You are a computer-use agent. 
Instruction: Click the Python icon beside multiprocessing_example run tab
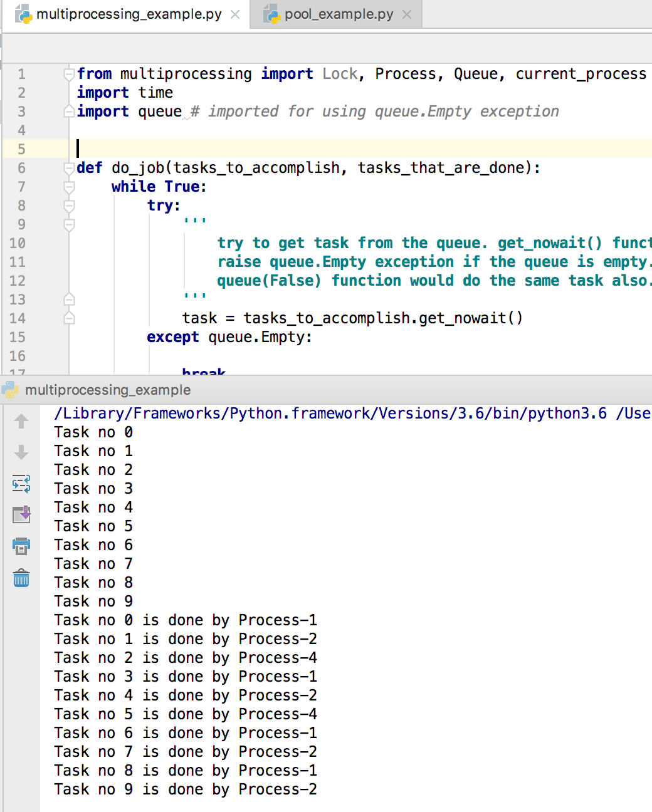pos(10,390)
